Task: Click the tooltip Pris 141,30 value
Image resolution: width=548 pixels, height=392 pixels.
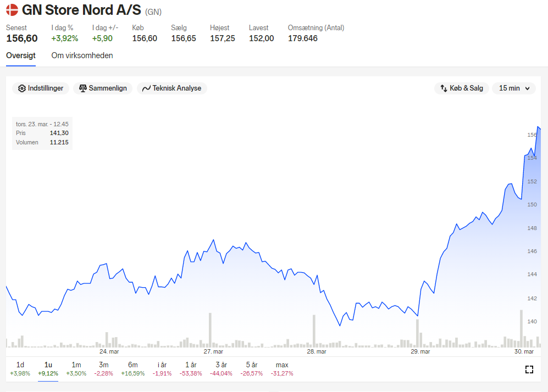Action: [59, 133]
